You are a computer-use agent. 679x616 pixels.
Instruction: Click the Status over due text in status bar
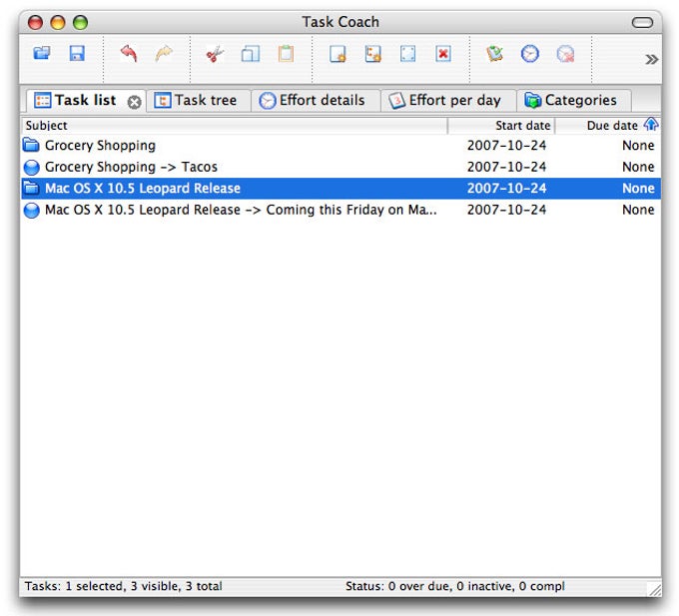[454, 586]
